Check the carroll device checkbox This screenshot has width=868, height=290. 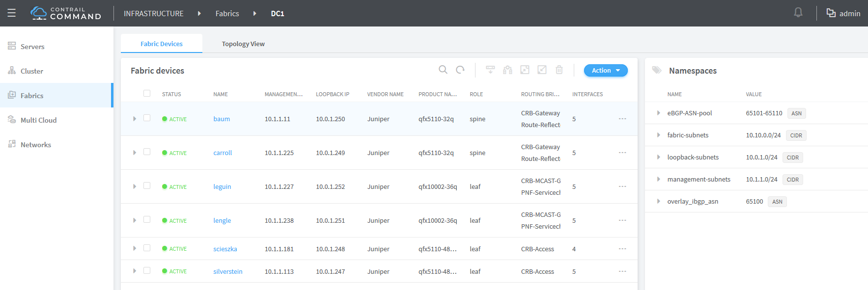[147, 152]
